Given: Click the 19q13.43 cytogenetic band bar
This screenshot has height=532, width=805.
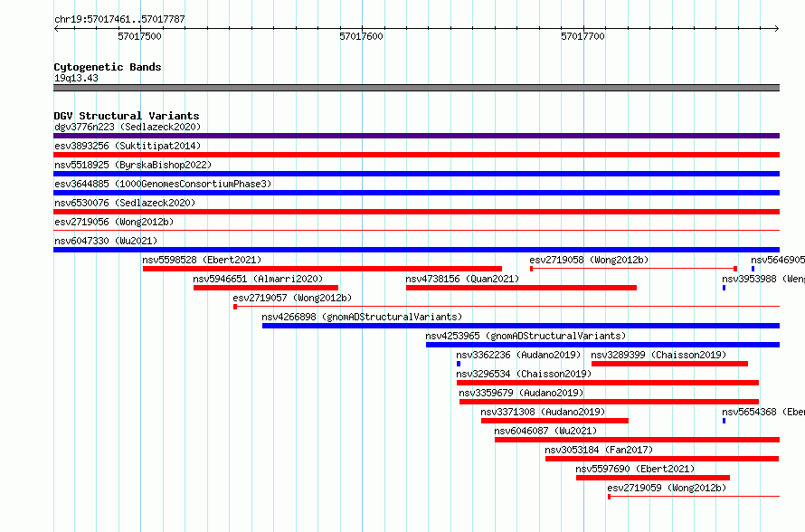Looking at the screenshot, I should click(416, 88).
